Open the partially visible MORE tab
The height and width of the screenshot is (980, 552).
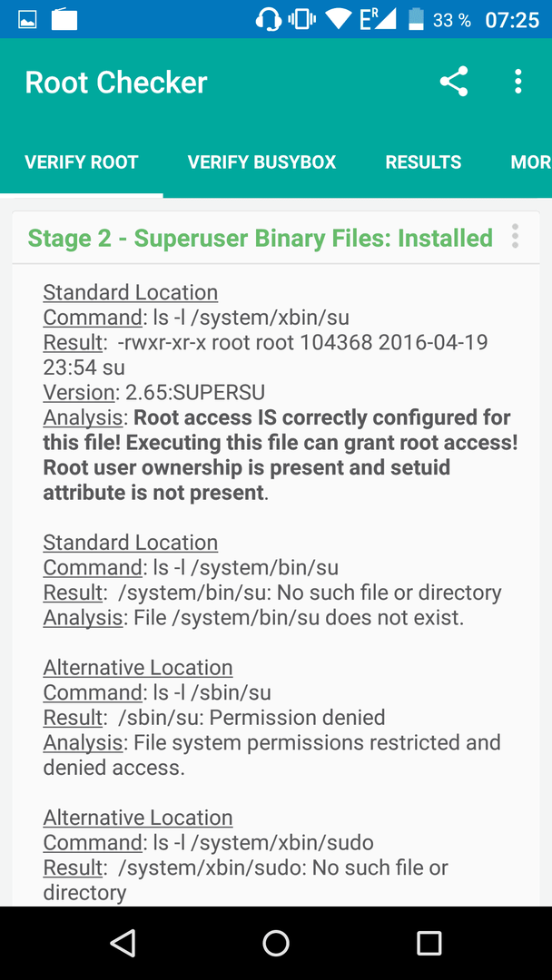pos(531,162)
